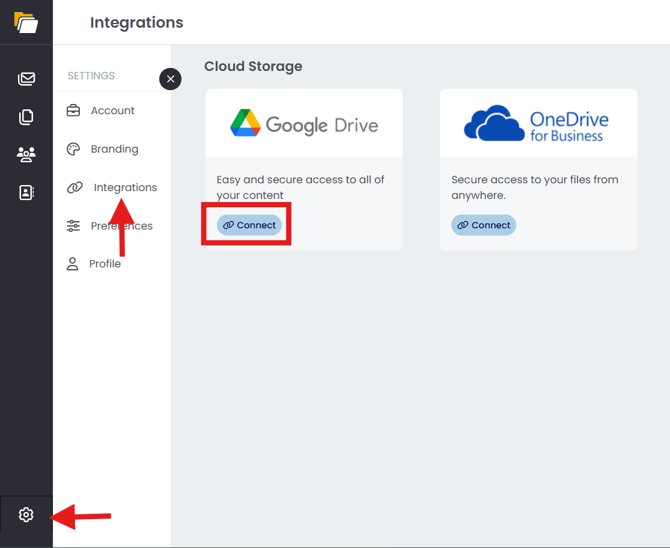
Task: Select the Integrations settings item
Action: click(125, 187)
